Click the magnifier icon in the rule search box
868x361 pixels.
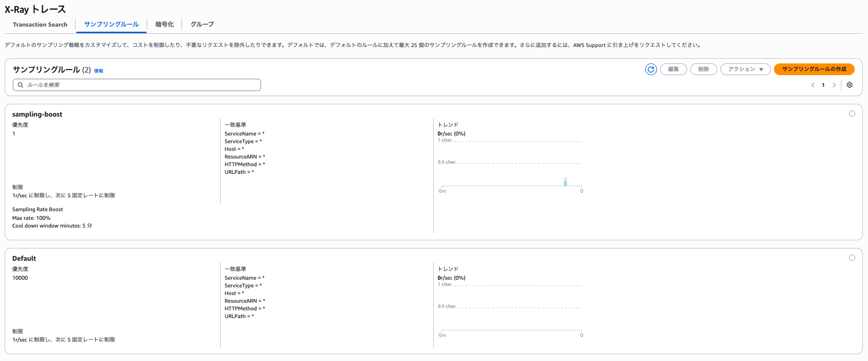(20, 85)
